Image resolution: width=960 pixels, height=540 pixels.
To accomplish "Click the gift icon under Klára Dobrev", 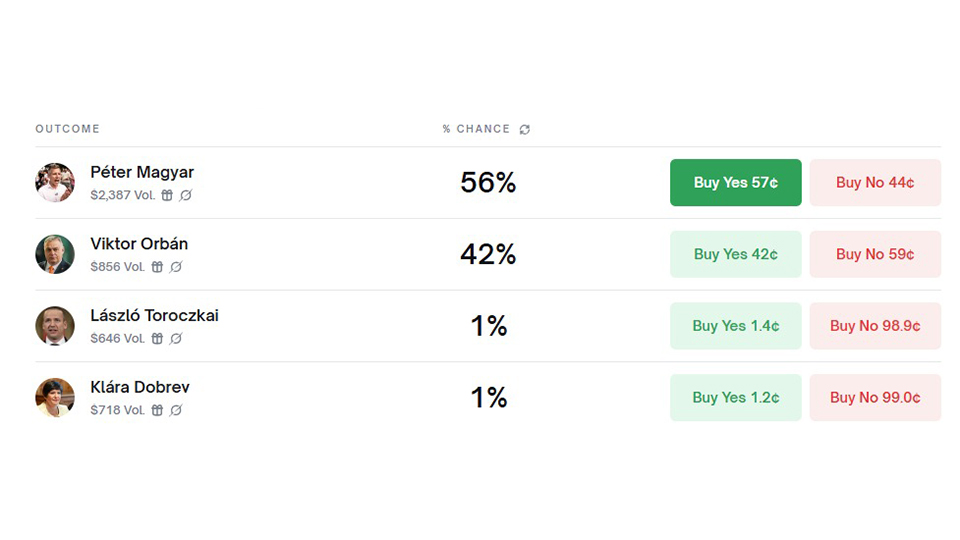I will (157, 410).
